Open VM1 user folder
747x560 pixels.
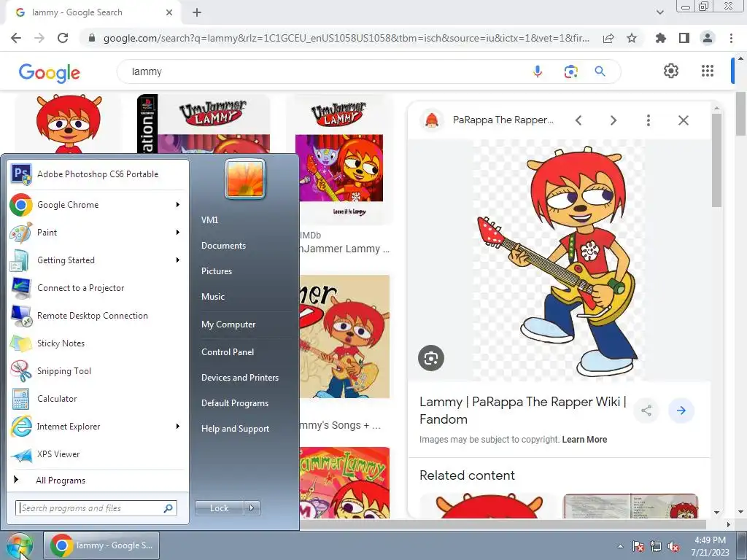(x=209, y=220)
